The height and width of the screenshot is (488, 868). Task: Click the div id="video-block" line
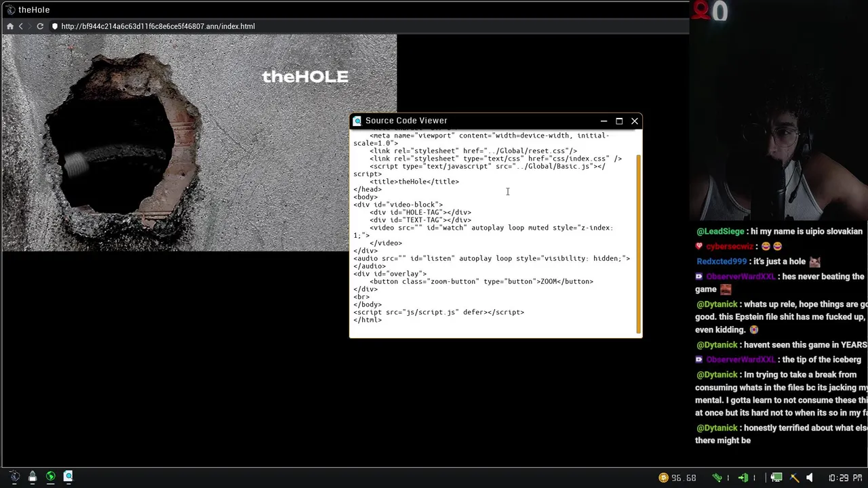tap(398, 205)
